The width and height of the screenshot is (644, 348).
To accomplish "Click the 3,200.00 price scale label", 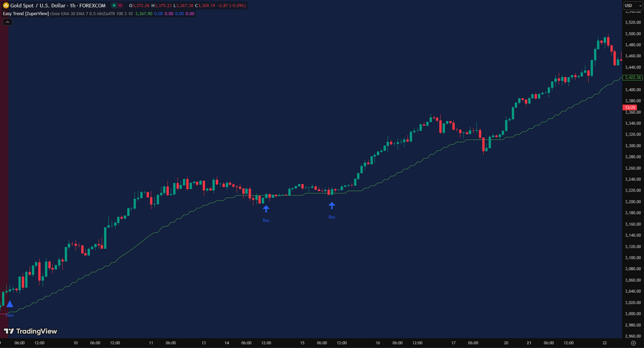I will point(633,202).
